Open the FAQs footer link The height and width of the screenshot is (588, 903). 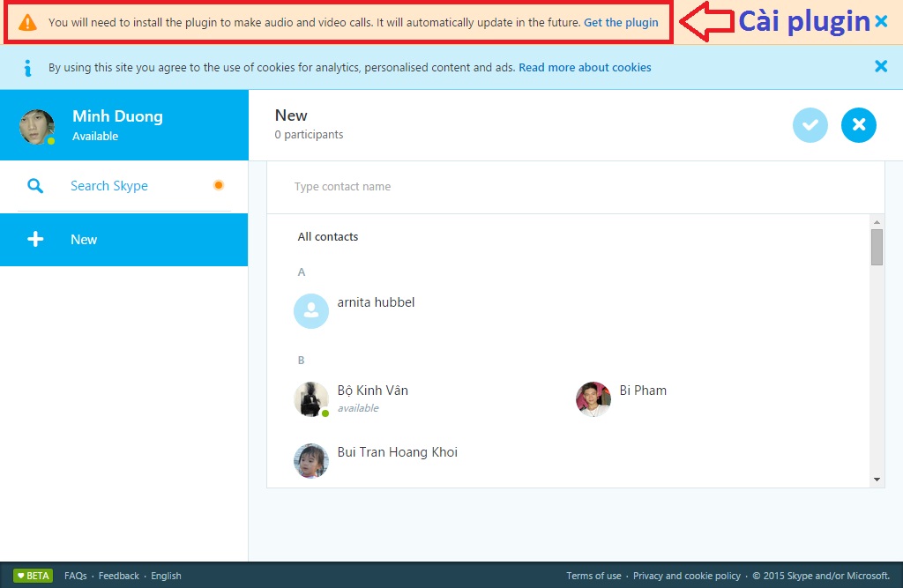pos(75,576)
